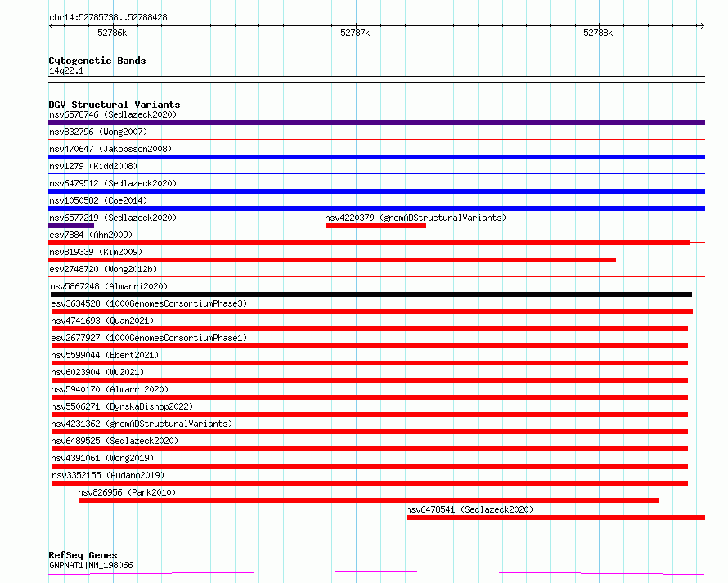Screen dimensions: 728x583
Task: Open nsv4220379 (gnomADStructuralVariants) label
Action: pos(416,218)
